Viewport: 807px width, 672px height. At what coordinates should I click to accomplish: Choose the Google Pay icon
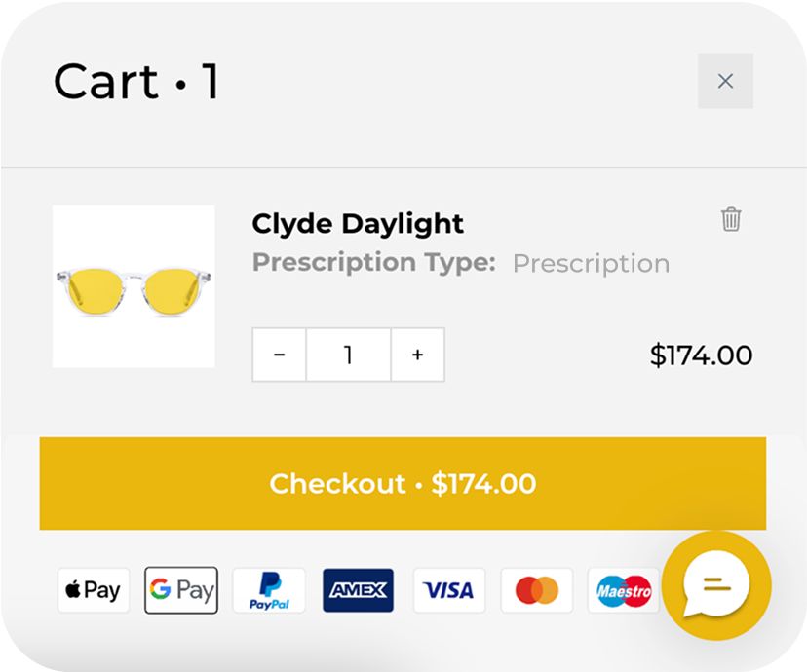click(x=181, y=590)
